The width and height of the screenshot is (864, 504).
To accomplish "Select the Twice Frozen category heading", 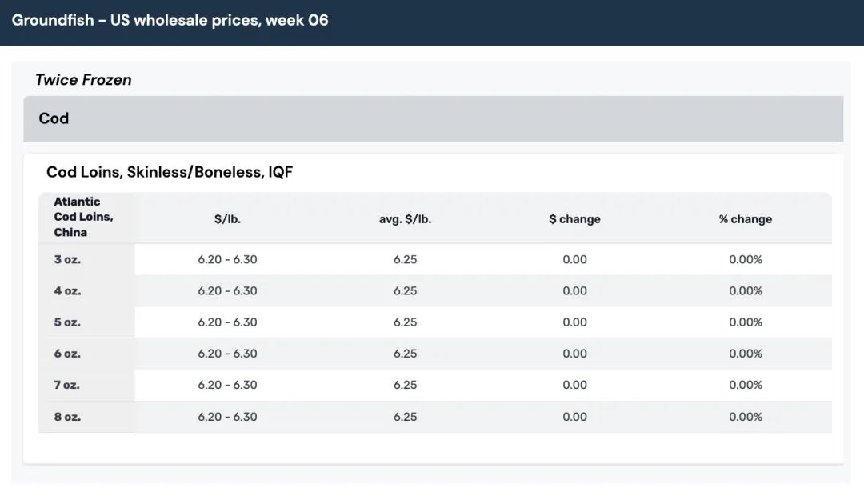I will [83, 80].
